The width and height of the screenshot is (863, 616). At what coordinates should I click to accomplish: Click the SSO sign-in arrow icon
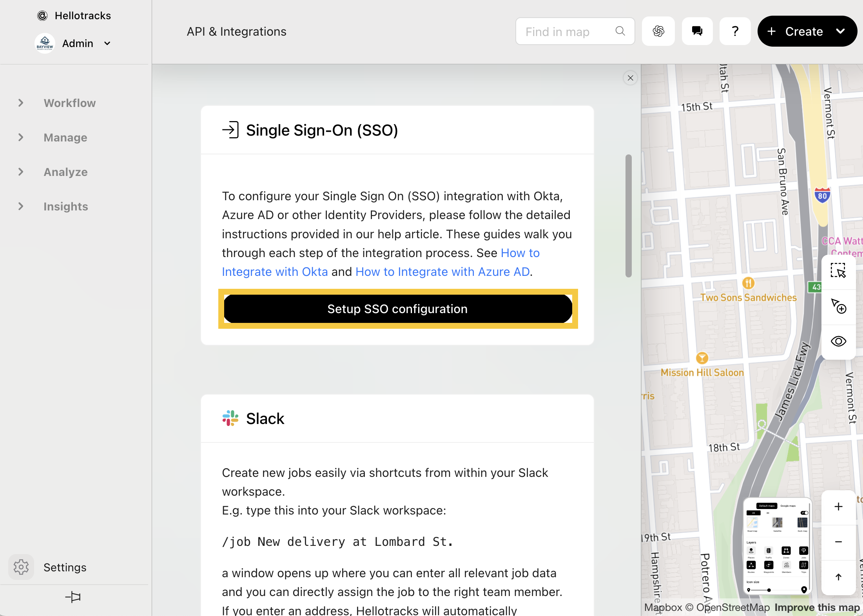pyautogui.click(x=230, y=130)
